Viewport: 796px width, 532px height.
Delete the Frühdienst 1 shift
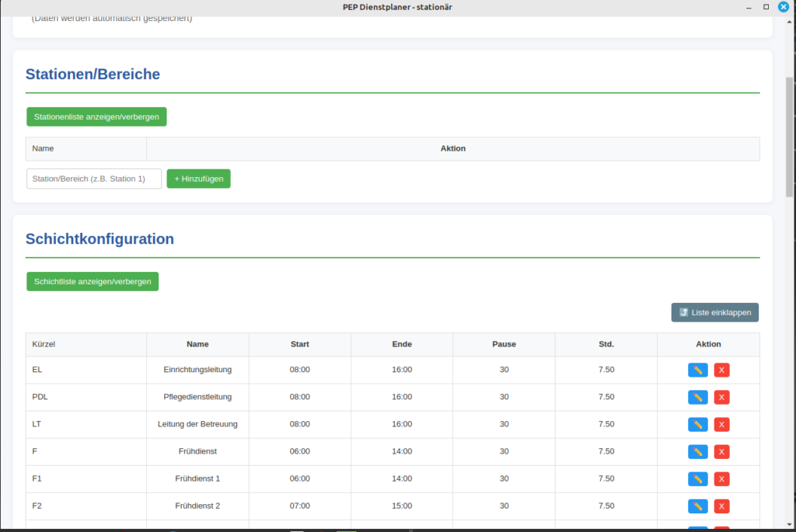point(721,478)
